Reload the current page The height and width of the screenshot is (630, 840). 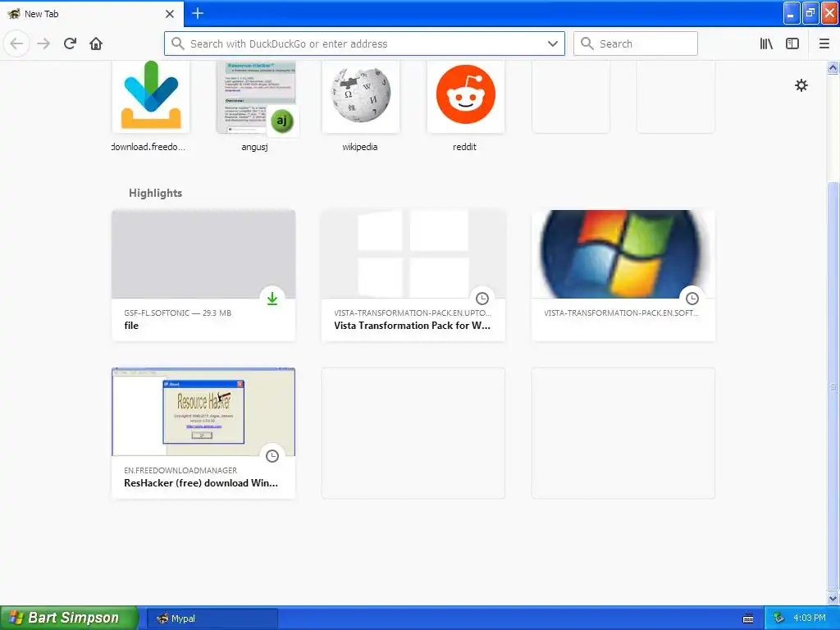tap(70, 43)
